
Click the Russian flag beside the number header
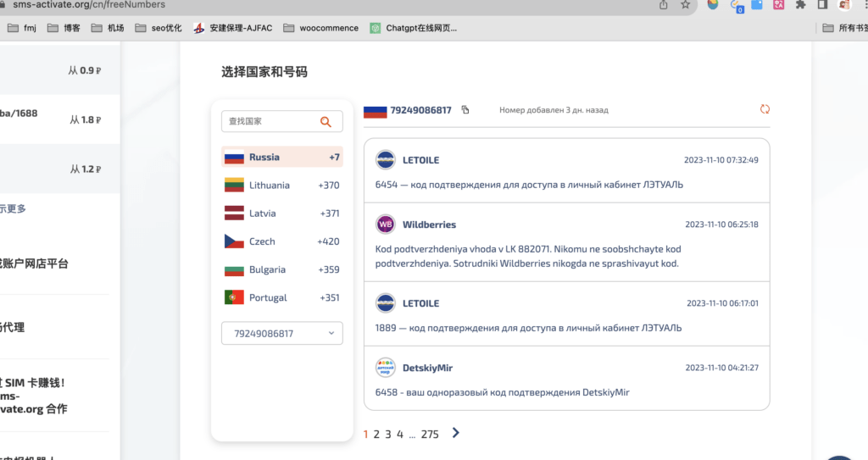point(375,111)
